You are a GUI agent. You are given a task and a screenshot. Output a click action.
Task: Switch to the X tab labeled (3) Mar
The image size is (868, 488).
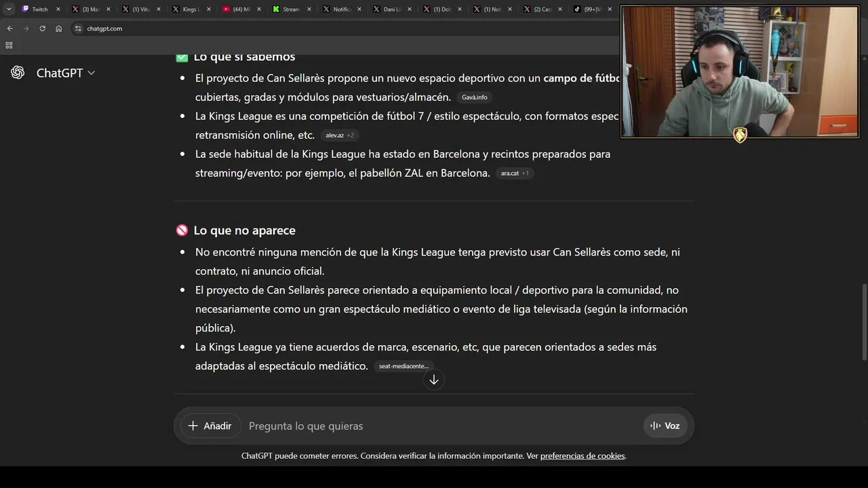click(x=90, y=9)
